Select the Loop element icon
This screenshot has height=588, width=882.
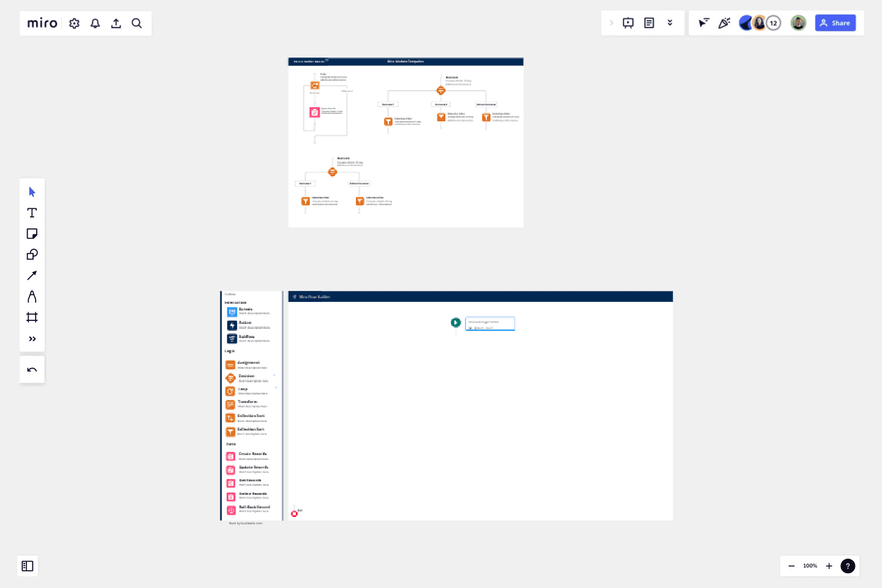pos(230,391)
